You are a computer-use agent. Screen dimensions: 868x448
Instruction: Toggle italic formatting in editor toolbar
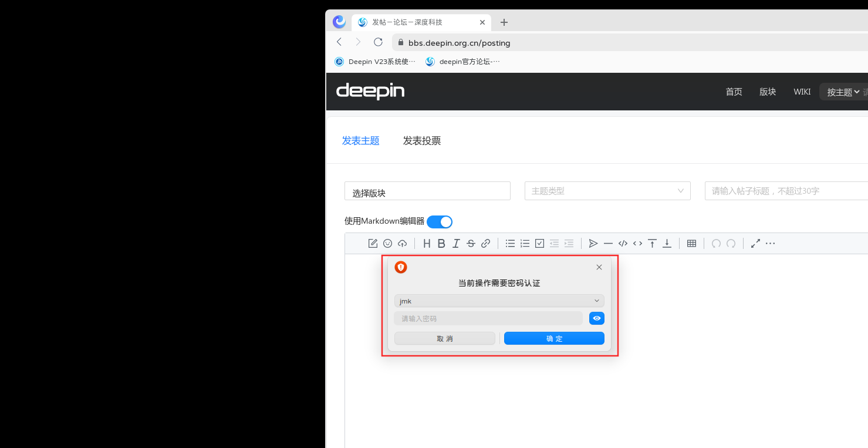pyautogui.click(x=456, y=243)
